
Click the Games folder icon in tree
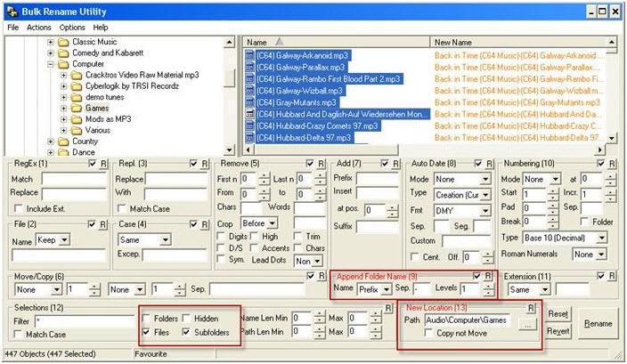(x=77, y=109)
